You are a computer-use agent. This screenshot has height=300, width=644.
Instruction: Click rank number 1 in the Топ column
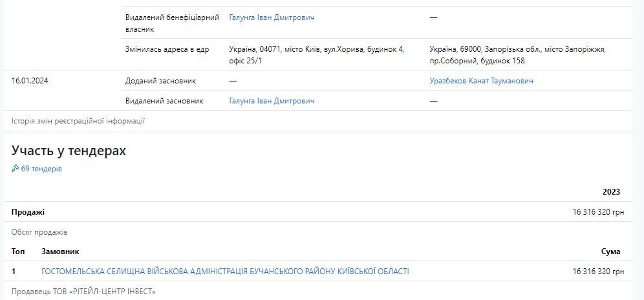[x=14, y=272]
